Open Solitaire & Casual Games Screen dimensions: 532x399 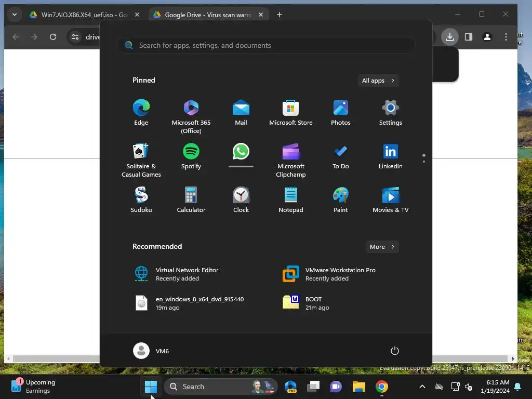coord(141,160)
